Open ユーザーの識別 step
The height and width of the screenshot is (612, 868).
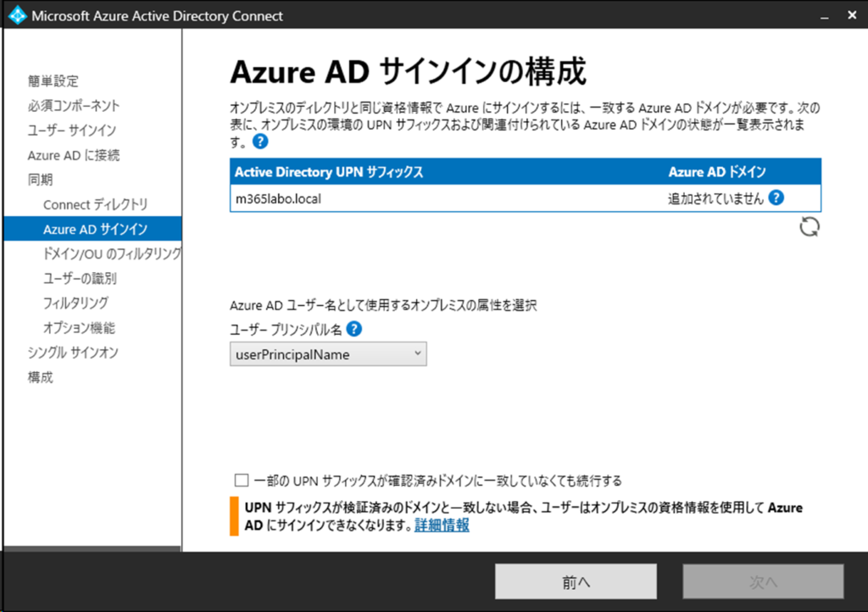[80, 278]
